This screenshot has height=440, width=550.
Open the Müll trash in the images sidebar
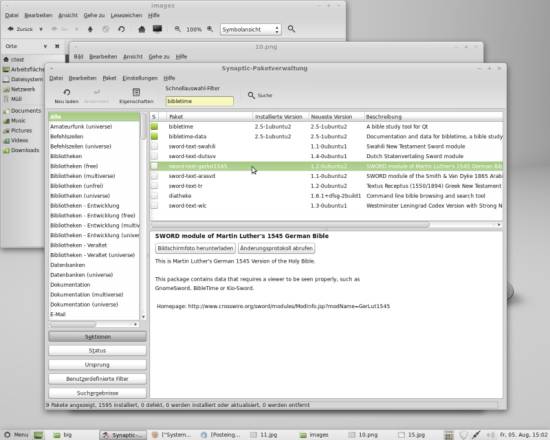tap(13, 99)
